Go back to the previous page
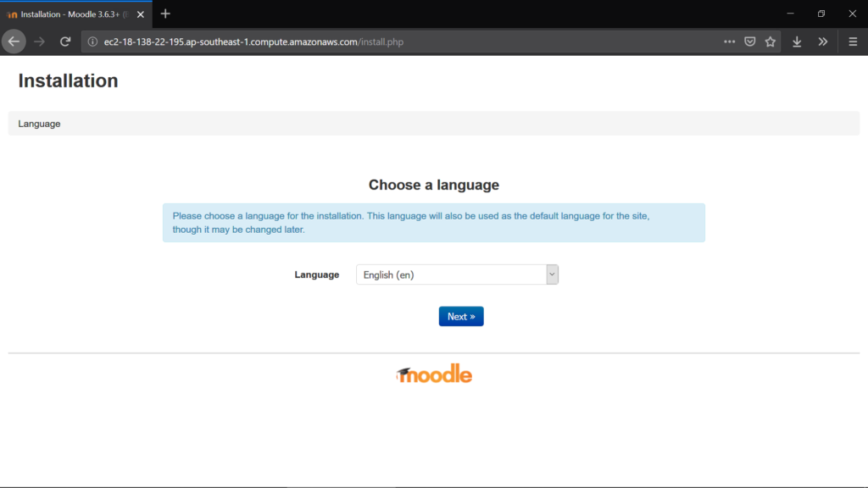The image size is (868, 488). 14,42
